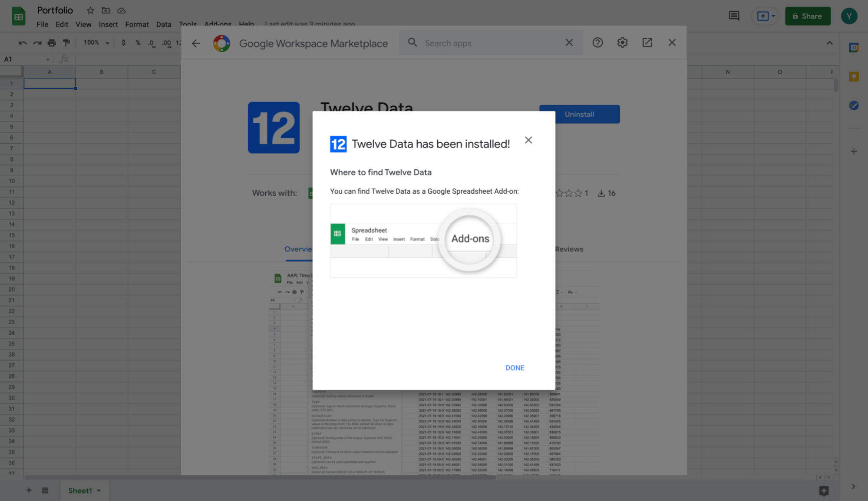
Task: Select the Paint format tool
Action: 66,42
